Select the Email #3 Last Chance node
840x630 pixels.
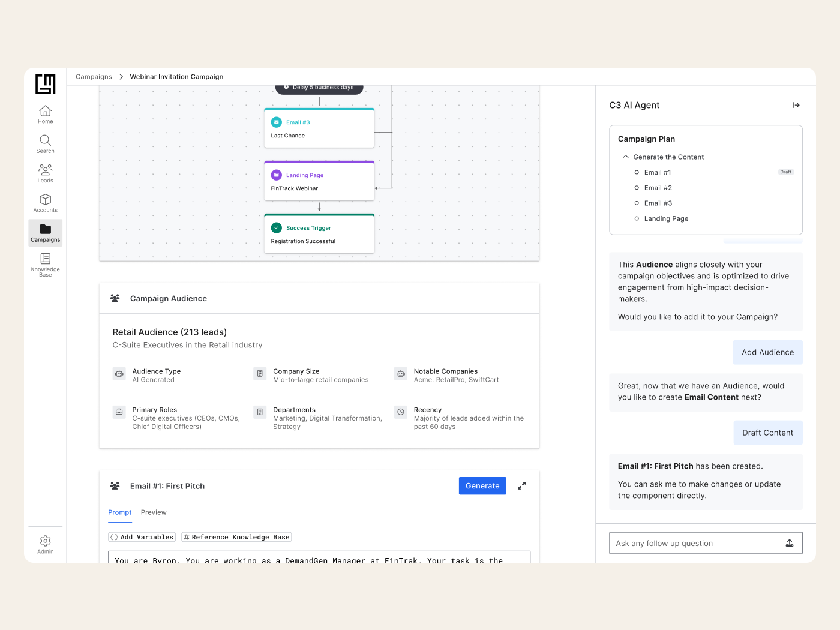tap(319, 128)
